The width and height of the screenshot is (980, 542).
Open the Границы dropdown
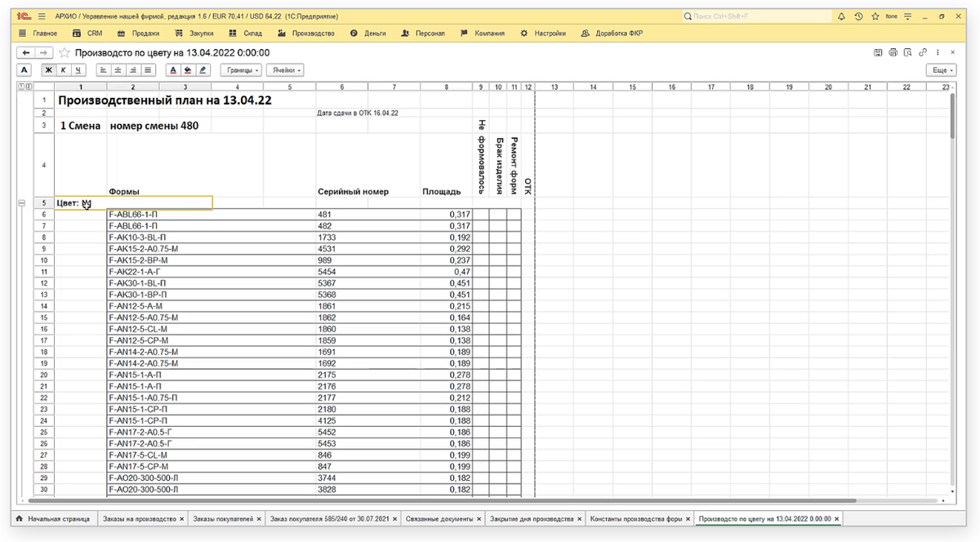(x=241, y=70)
